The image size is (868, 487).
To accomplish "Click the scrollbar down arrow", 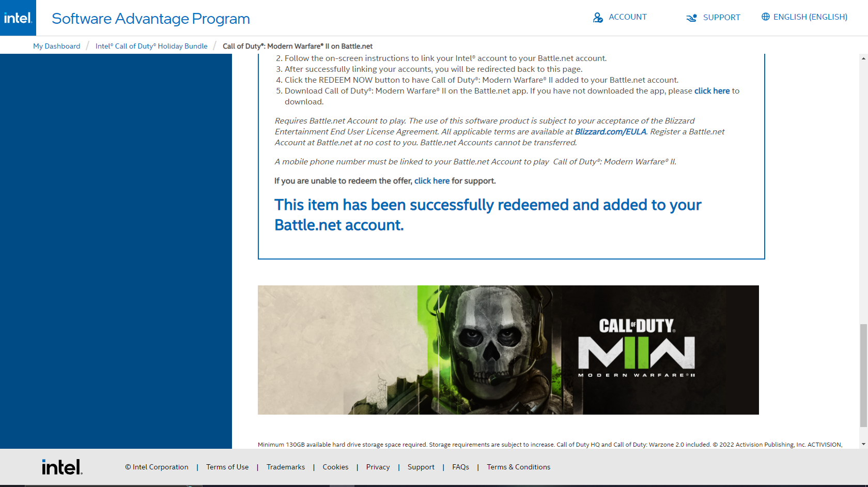I will click(864, 444).
